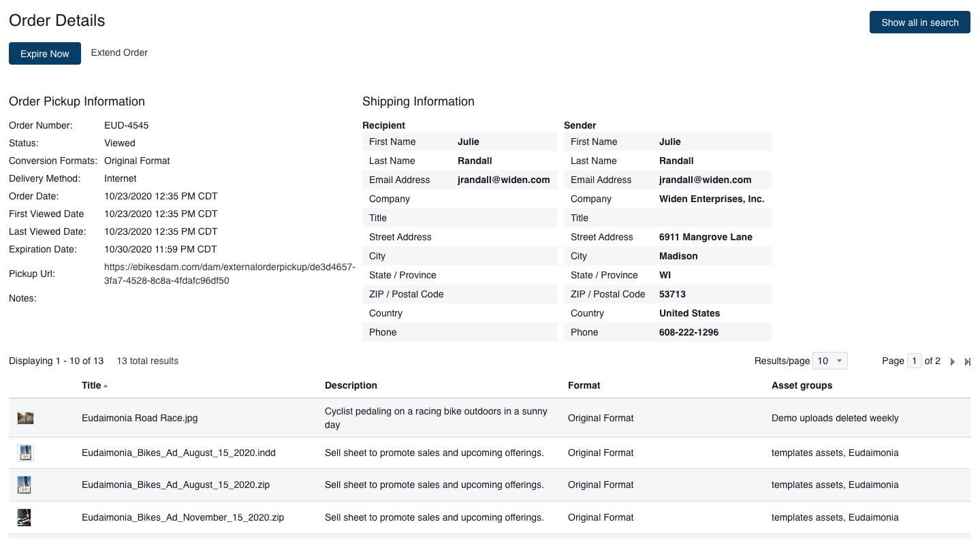980x539 pixels.
Task: Sort table by Title column header
Action: pyautogui.click(x=91, y=385)
